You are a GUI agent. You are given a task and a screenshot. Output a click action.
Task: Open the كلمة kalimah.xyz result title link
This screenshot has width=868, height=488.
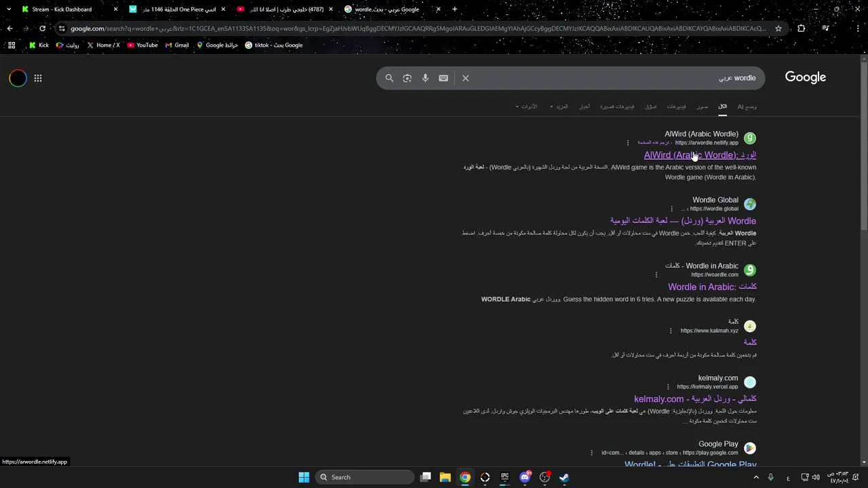[x=750, y=342]
